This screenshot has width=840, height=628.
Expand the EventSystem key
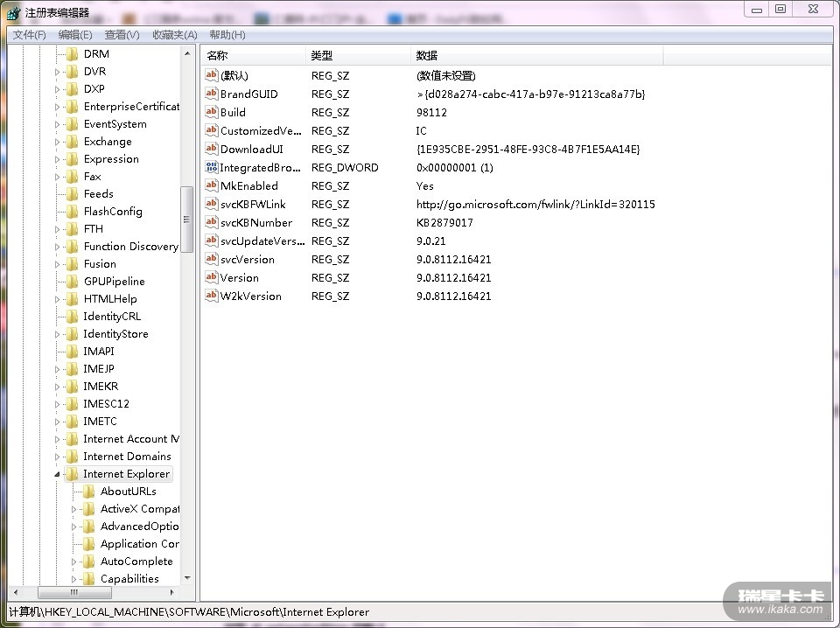pos(57,124)
